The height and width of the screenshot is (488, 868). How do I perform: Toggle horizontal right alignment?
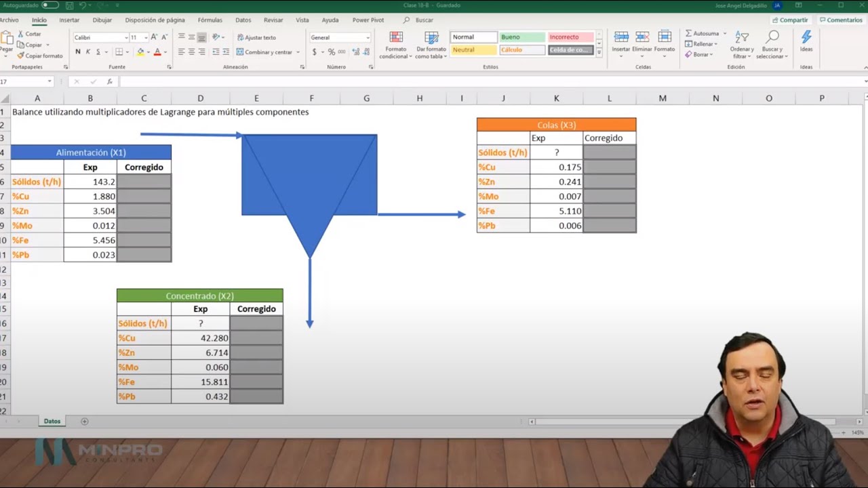(x=202, y=52)
